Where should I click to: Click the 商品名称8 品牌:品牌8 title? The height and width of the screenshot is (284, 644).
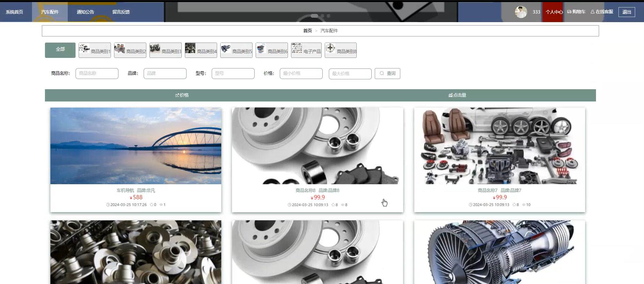click(x=318, y=190)
